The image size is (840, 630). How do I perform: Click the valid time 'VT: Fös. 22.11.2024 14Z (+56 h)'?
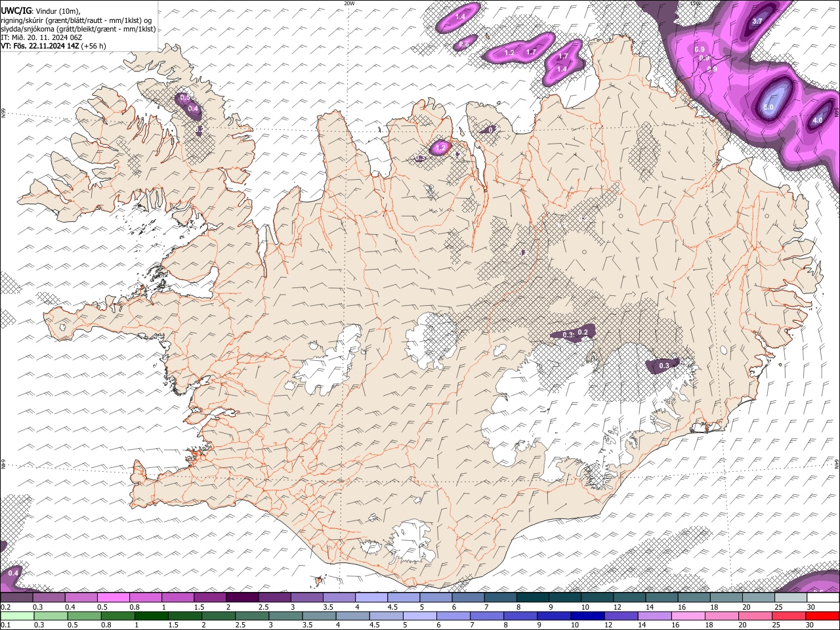point(53,46)
